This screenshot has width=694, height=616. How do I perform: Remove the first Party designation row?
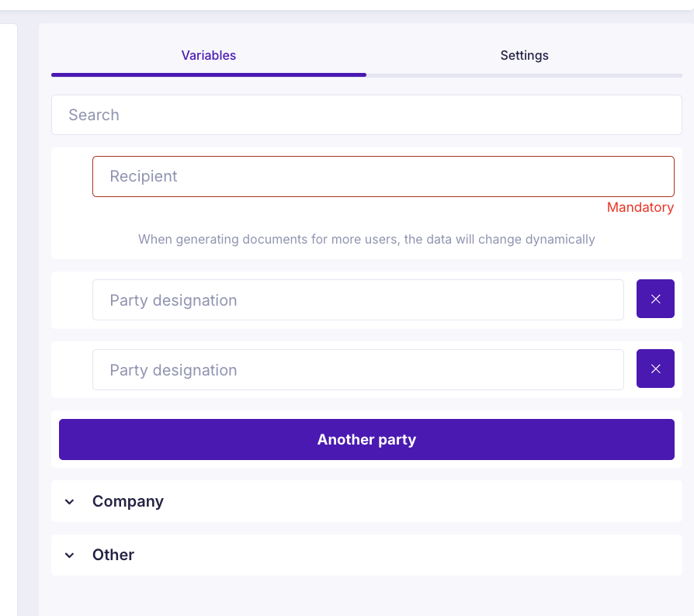coord(655,299)
